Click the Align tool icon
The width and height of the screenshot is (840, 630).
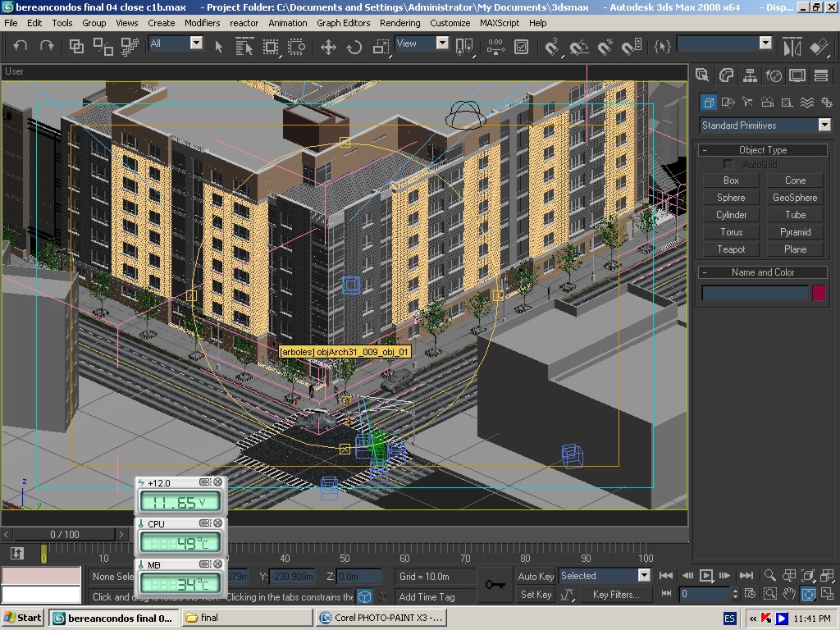[819, 47]
